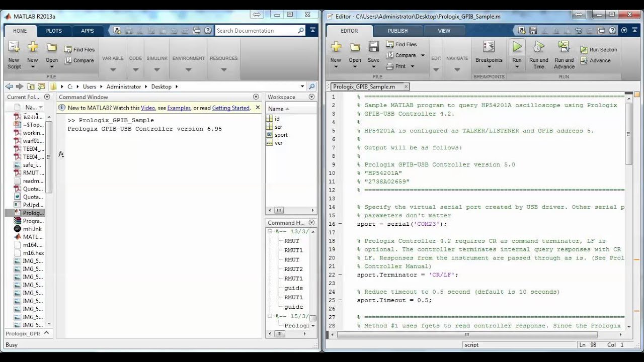Viewport: 644px width, 362px height.
Task: Click Print in the Editor file section
Action: [396, 66]
